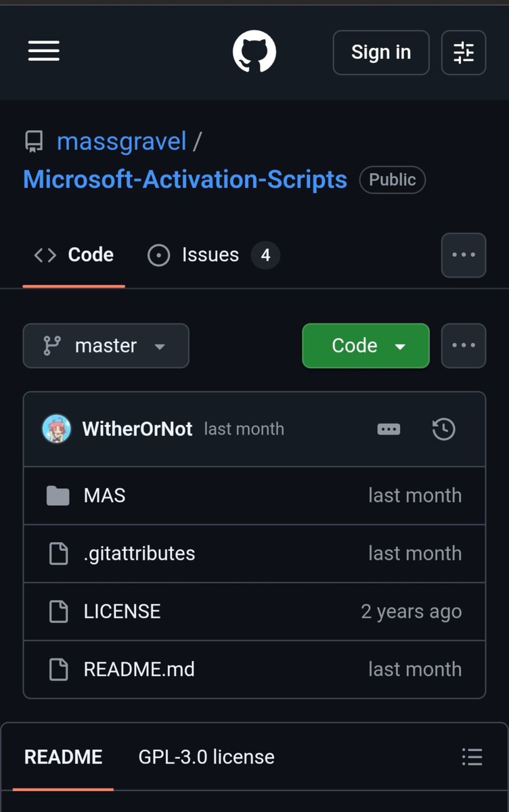Click the LICENSE '2 years ago' timestamp
Image resolution: width=509 pixels, height=812 pixels.
(412, 612)
